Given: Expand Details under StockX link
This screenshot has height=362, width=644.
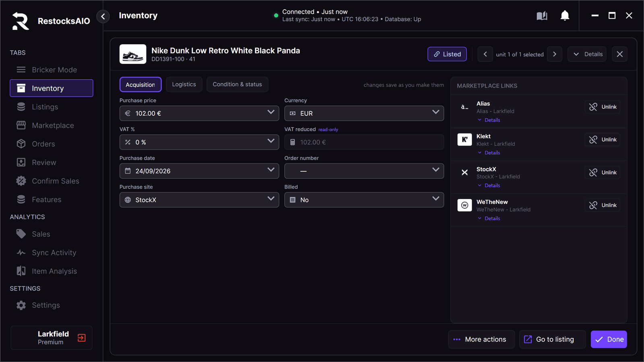Looking at the screenshot, I should tap(489, 186).
